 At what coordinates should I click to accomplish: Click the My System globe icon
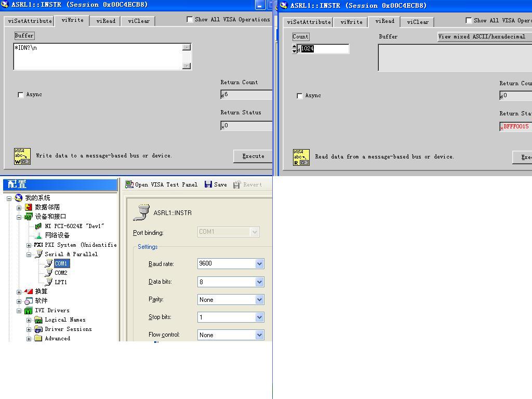click(x=19, y=197)
